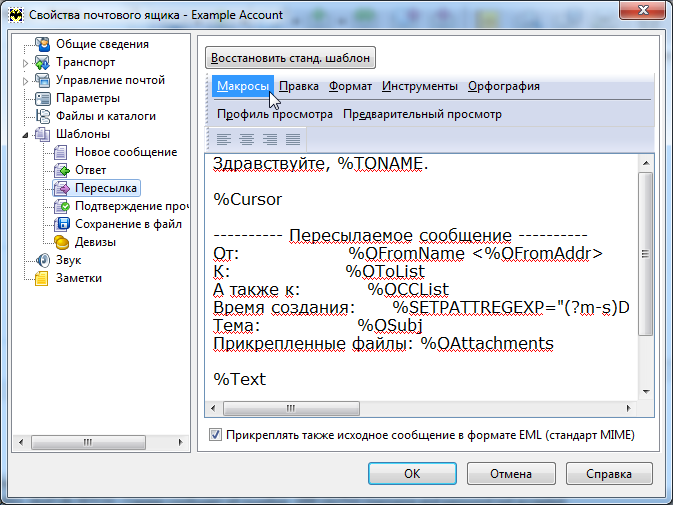Click the Девизы coins icon
This screenshot has width=673, height=505.
[x=61, y=242]
